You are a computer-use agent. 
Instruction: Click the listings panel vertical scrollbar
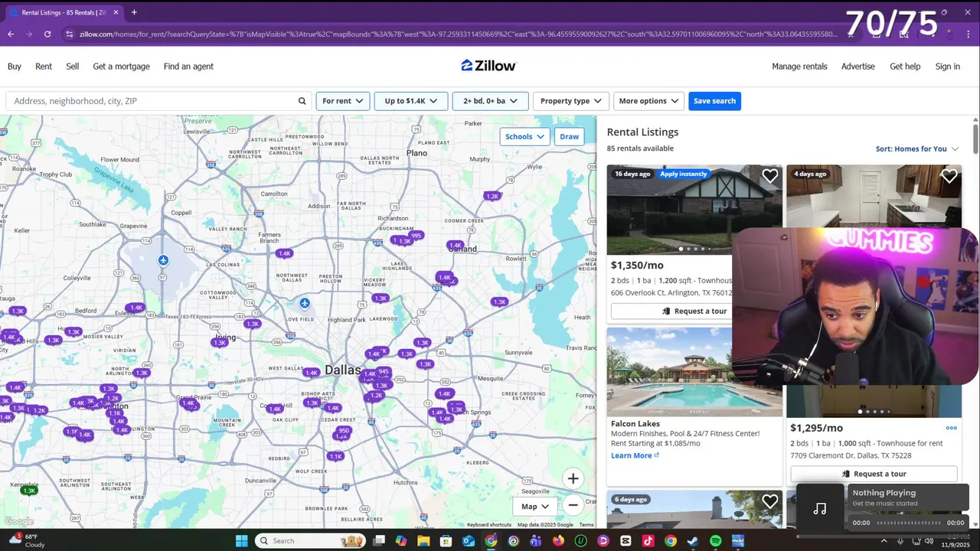975,138
